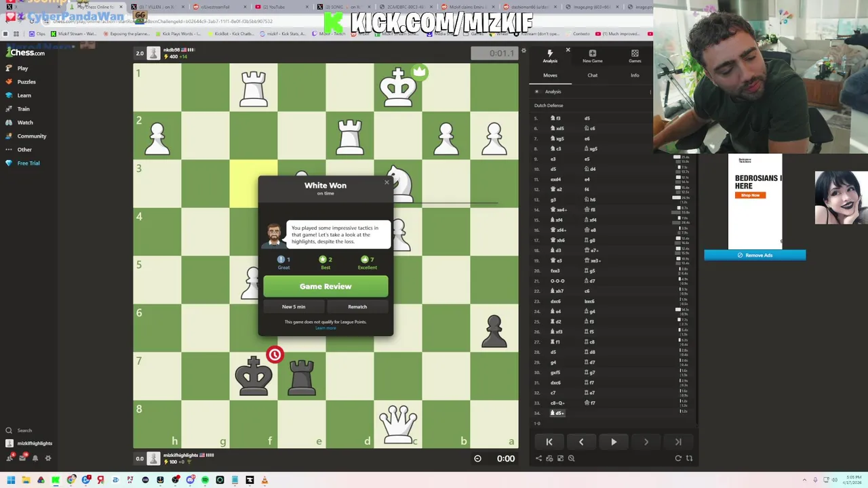The image size is (868, 488).
Task: Click the Remove Ads button
Action: pyautogui.click(x=755, y=256)
